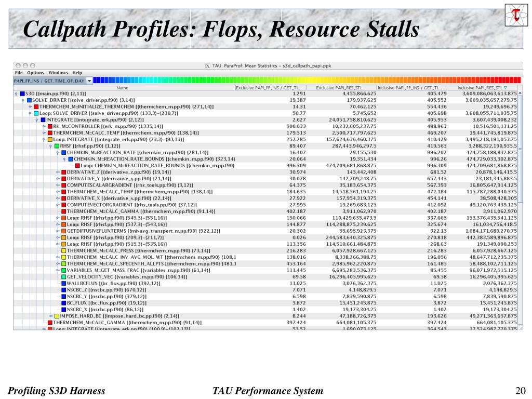
Task: Select THERMCHEM_M::CALC_SPECENTH_ALLPTS row
Action: (265, 263)
